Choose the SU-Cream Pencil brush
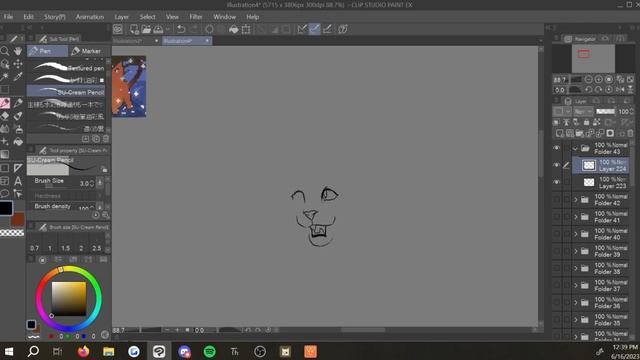640x360 pixels. (66, 92)
